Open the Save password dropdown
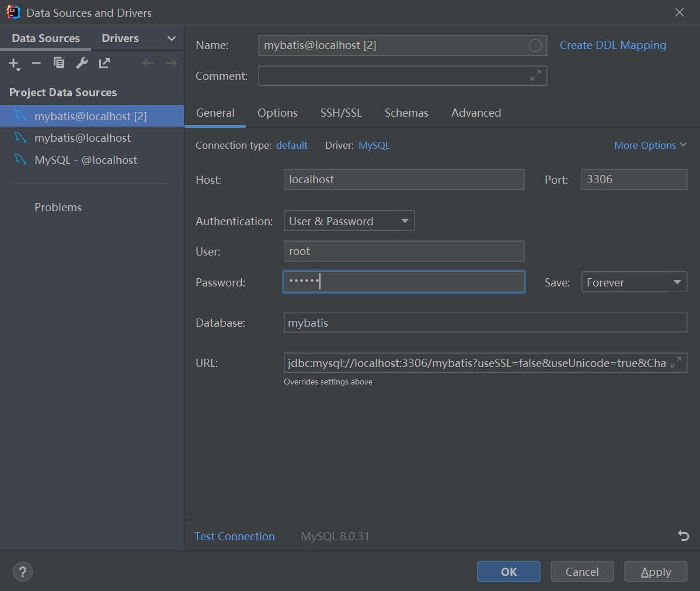This screenshot has height=591, width=700. [634, 282]
